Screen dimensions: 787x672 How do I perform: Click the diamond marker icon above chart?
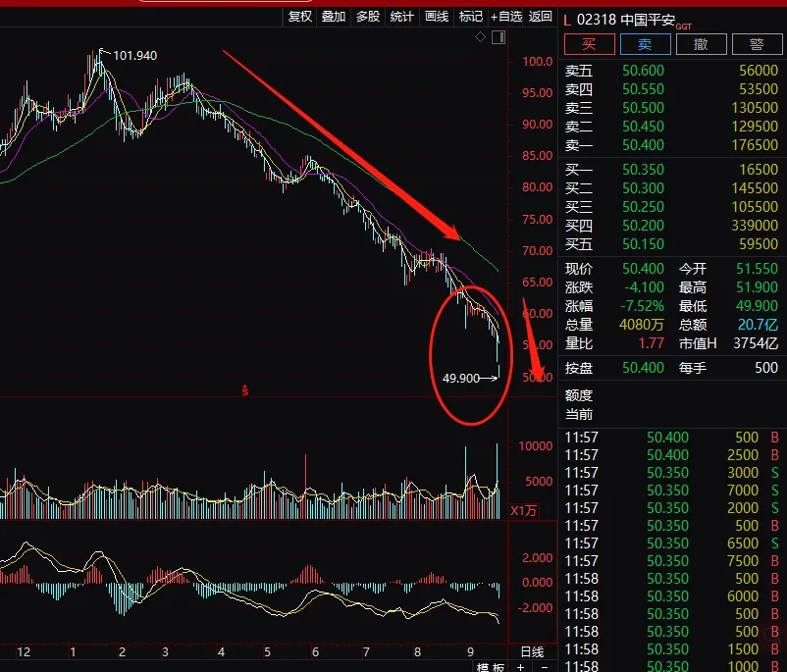[480, 37]
